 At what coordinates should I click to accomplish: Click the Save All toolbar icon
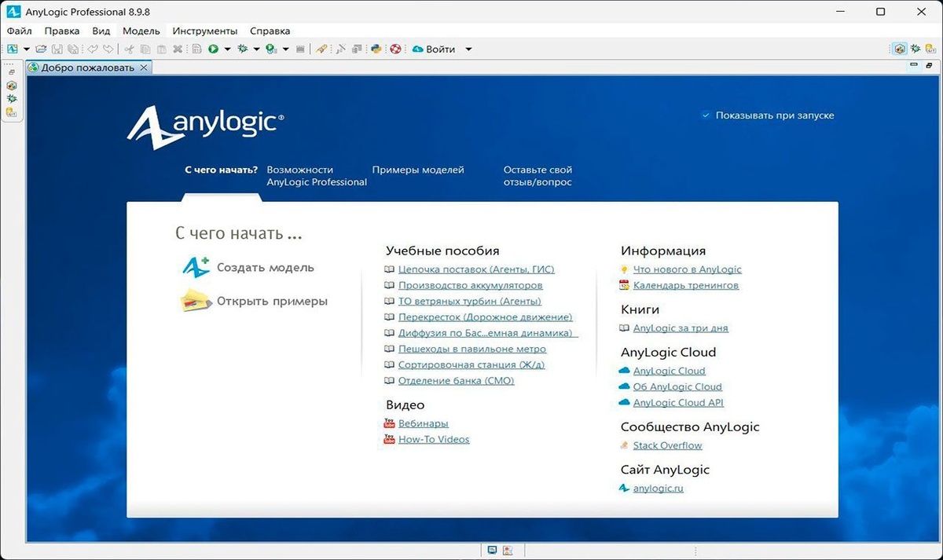click(x=72, y=49)
